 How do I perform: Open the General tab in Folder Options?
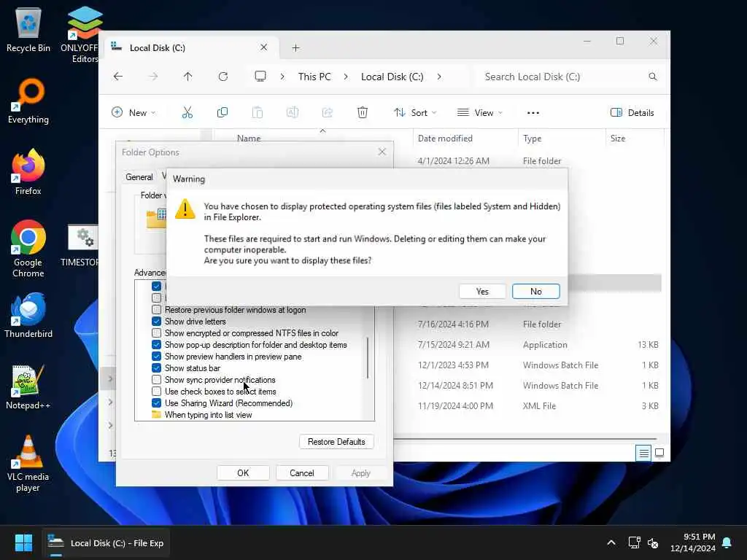tap(139, 177)
